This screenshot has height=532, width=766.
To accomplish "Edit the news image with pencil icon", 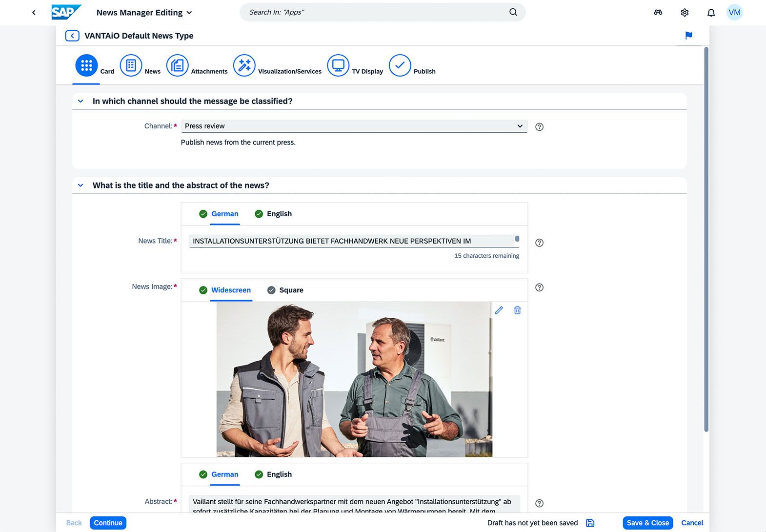I will click(499, 310).
